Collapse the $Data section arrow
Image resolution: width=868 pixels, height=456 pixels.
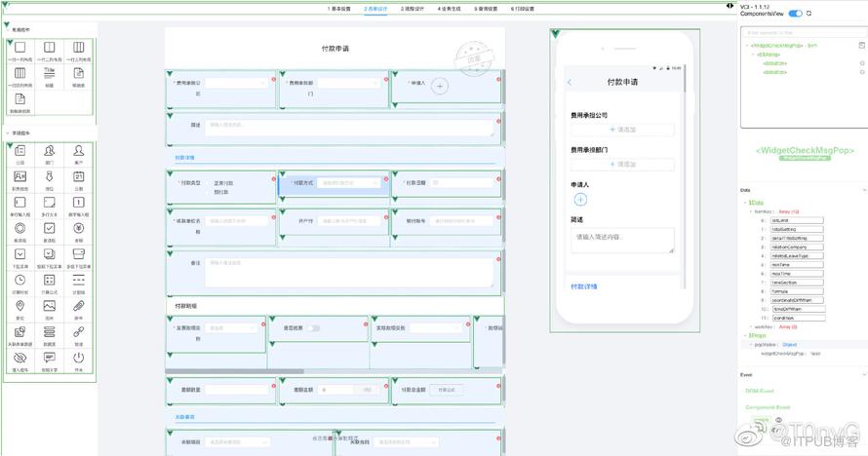(x=744, y=203)
